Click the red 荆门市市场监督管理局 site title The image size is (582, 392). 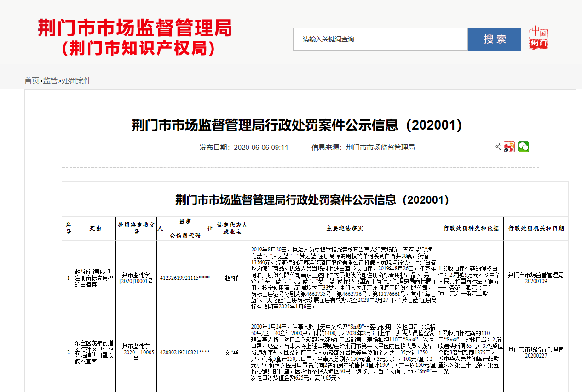pyautogui.click(x=135, y=28)
